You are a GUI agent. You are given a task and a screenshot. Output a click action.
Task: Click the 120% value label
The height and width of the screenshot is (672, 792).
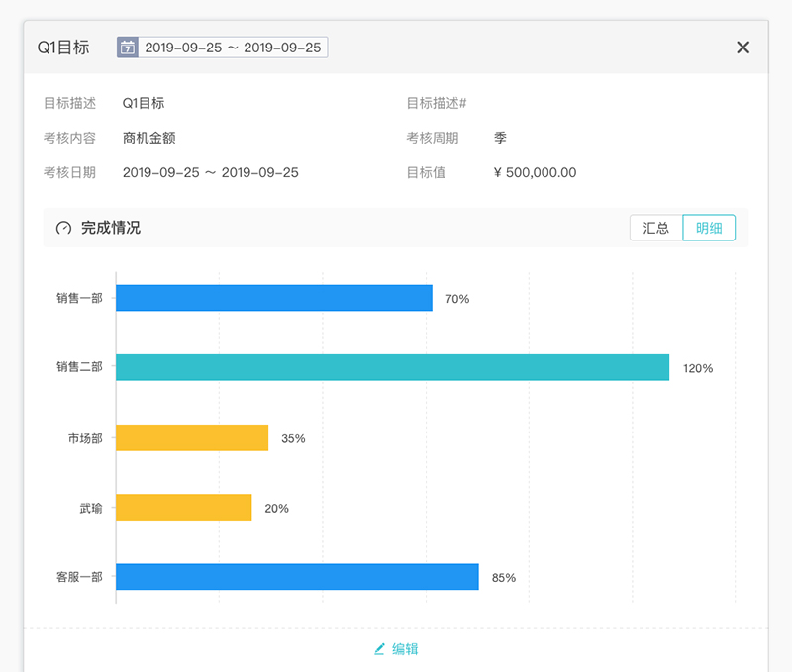[698, 368]
